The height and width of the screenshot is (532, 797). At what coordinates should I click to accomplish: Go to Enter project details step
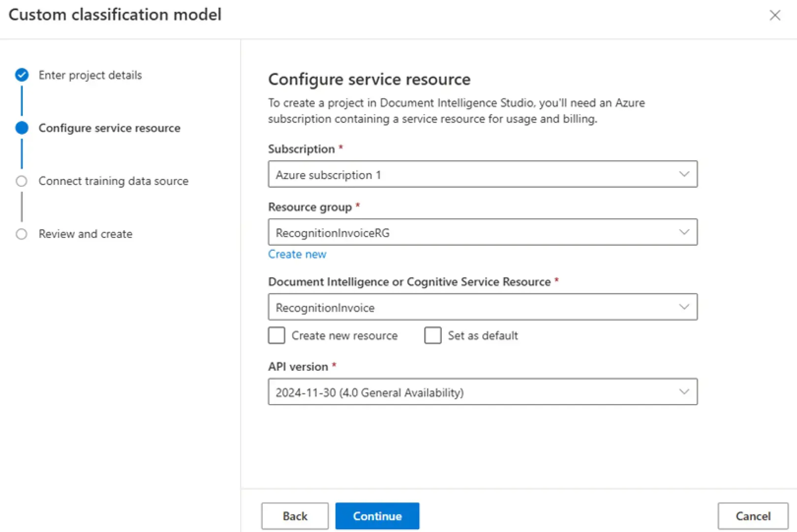pyautogui.click(x=90, y=75)
